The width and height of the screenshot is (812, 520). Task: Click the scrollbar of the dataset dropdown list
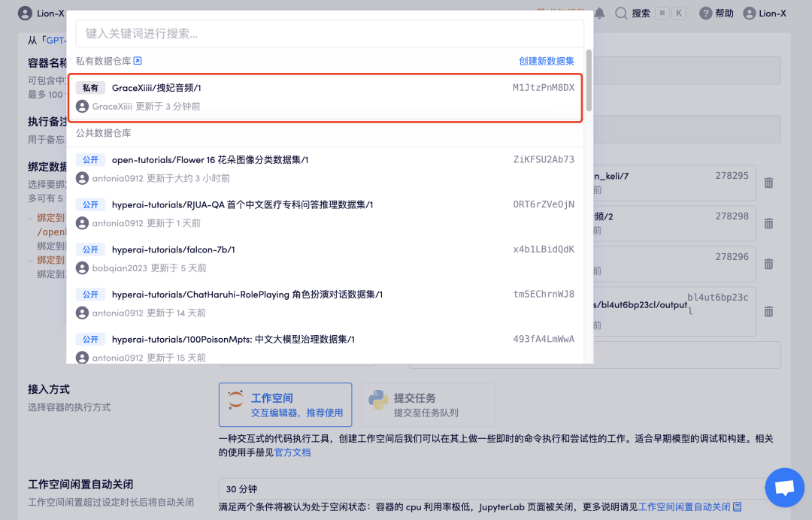point(589,80)
